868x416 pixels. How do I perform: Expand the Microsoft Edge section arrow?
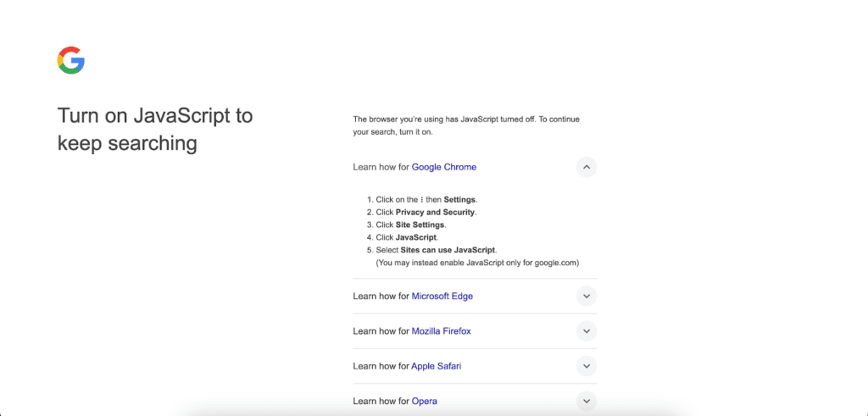pos(587,297)
